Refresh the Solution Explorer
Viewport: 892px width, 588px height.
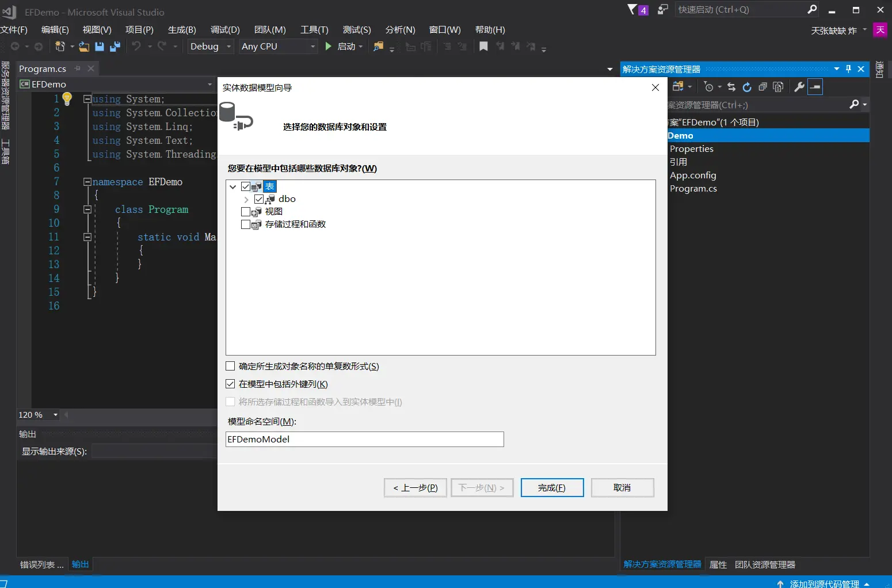[x=747, y=87]
